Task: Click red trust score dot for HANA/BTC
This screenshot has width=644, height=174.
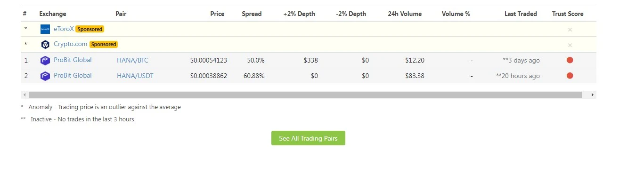Action: [570, 60]
